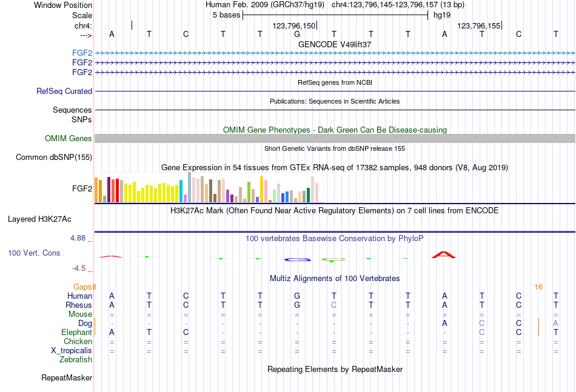The image size is (576, 392).
Task: Open Repeating Elements by RepeatMasker title
Action: tap(335, 369)
